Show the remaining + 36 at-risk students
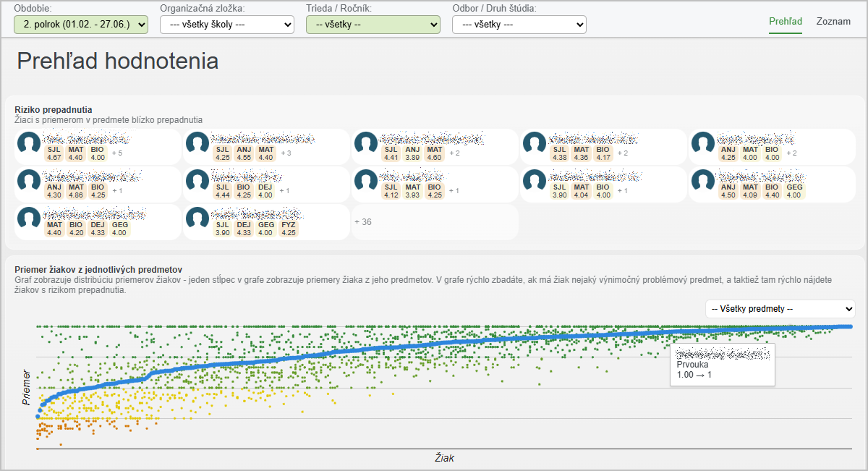868x471 pixels. point(363,222)
